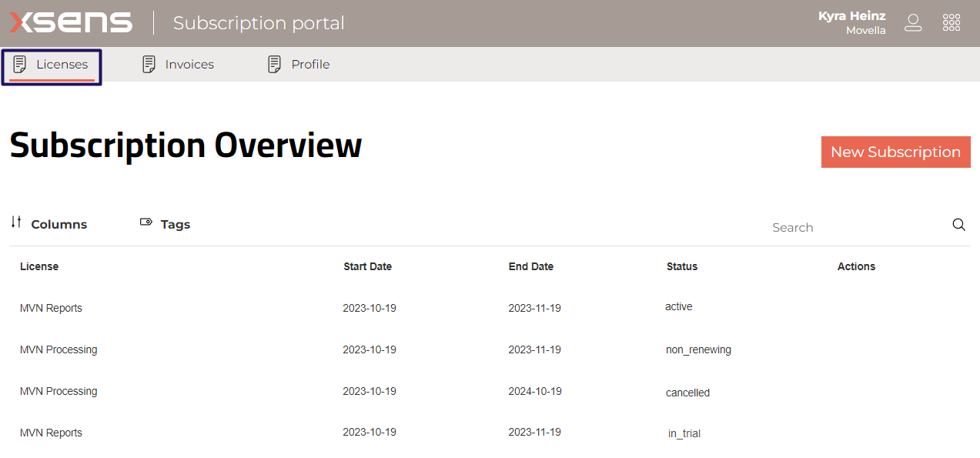The height and width of the screenshot is (458, 980).
Task: Click the Status column header
Action: 682,266
